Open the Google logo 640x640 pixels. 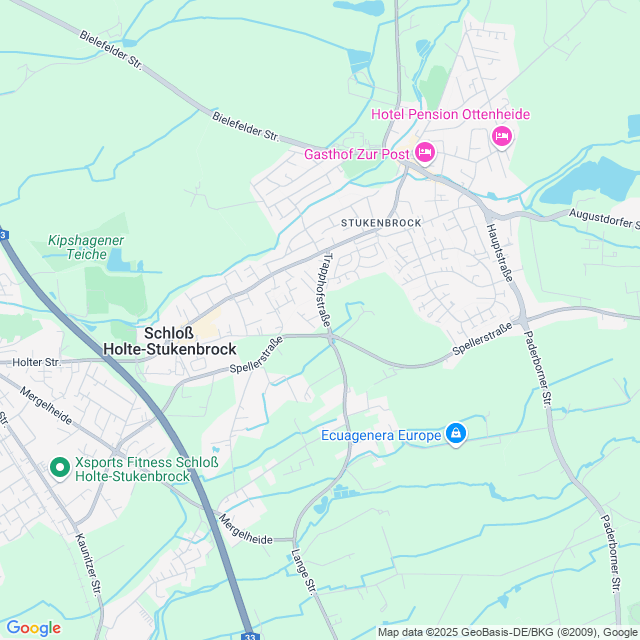tap(33, 628)
